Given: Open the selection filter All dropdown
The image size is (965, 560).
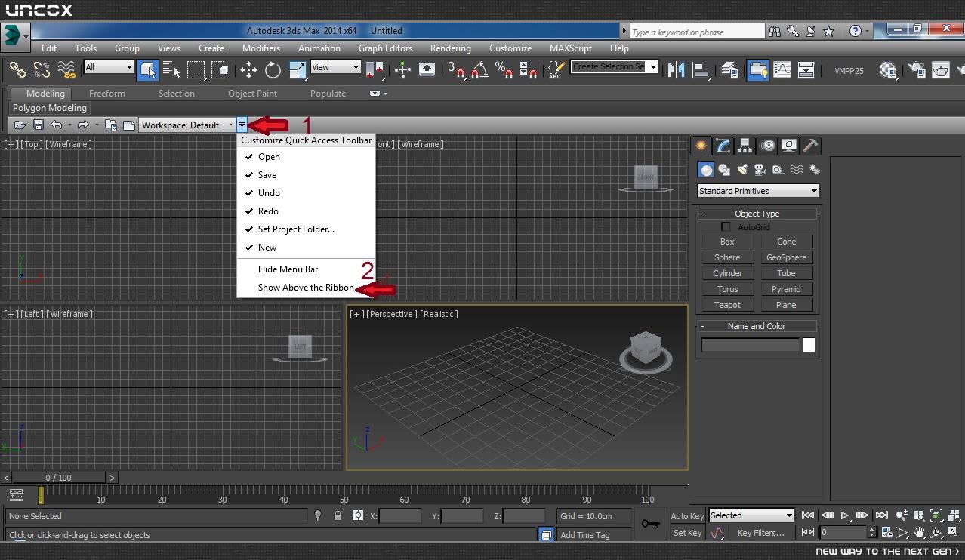Looking at the screenshot, I should [109, 67].
